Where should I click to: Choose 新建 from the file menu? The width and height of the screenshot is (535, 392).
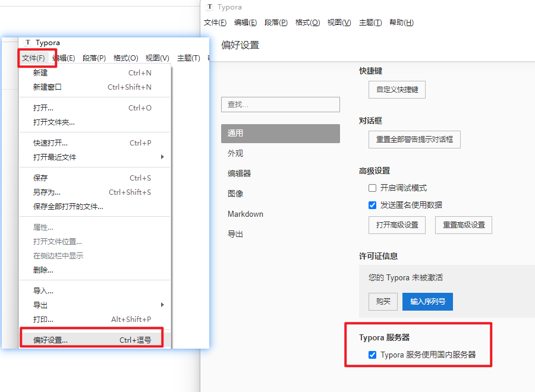tap(95, 72)
